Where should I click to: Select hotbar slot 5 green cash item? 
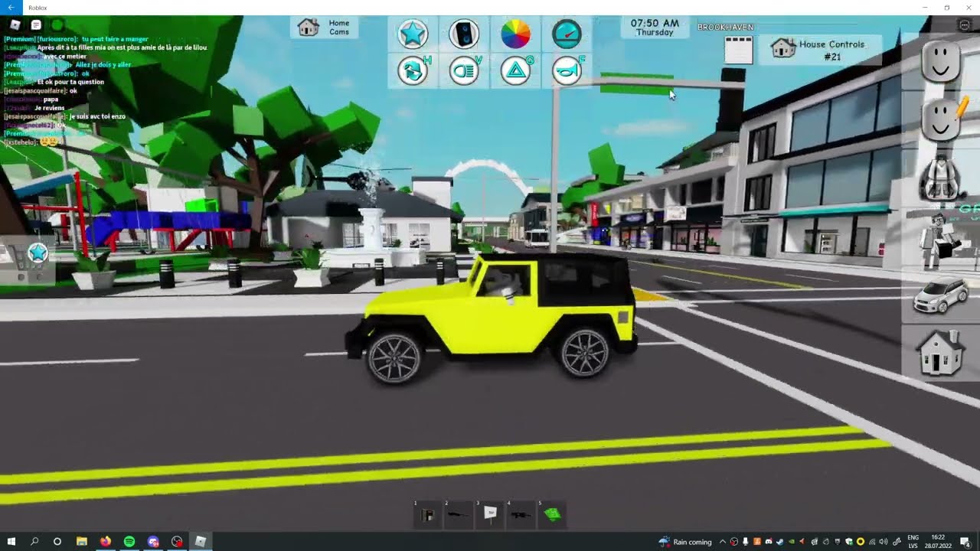pos(552,514)
